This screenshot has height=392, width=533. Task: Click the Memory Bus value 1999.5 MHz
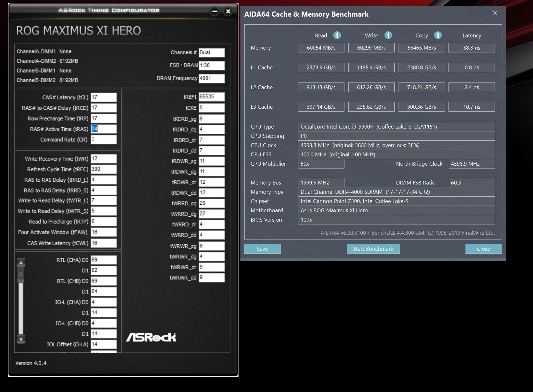pos(321,183)
